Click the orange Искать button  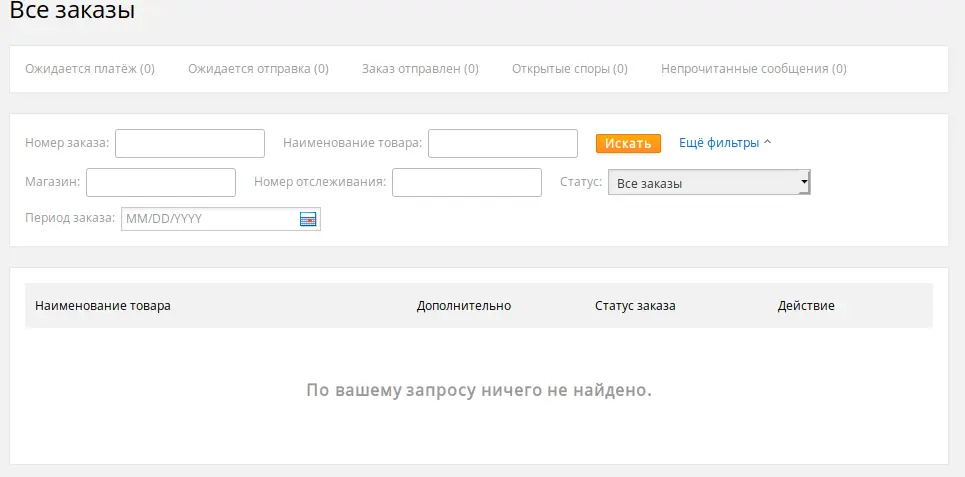(628, 143)
